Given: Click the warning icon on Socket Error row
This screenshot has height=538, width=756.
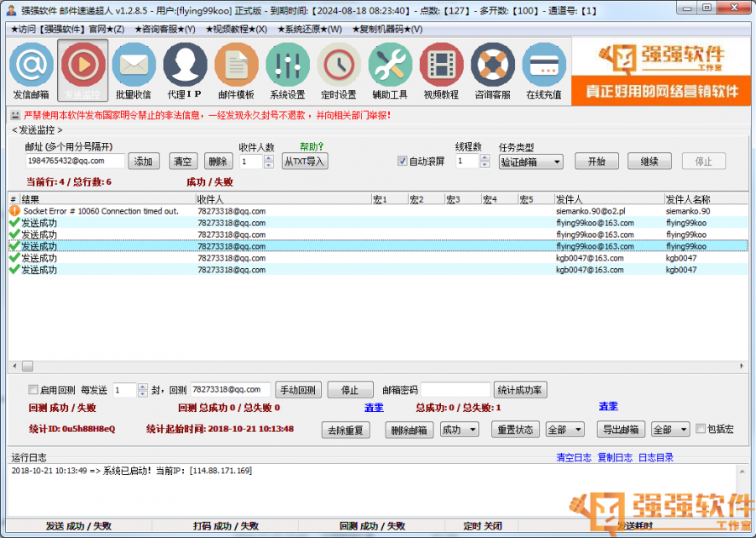Looking at the screenshot, I should (15, 211).
